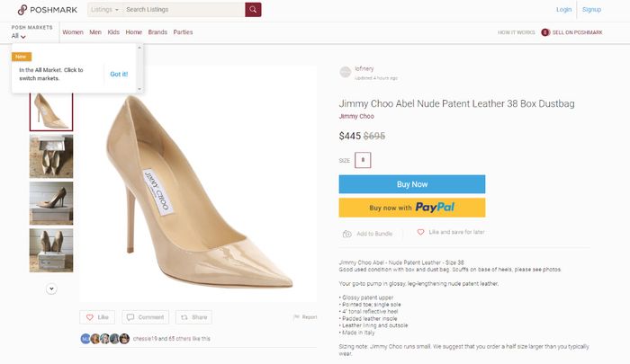
Task: Select fourth thumbnail, heels on box
Action: coord(51,250)
